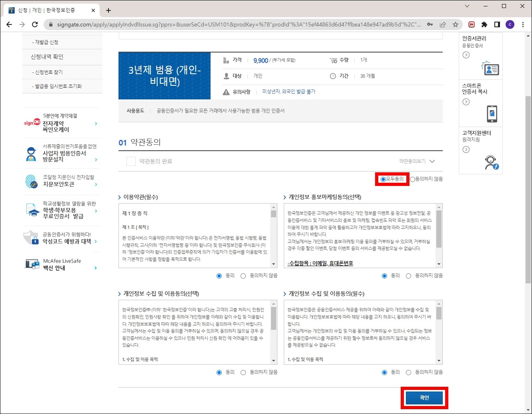The image size is (532, 414).
Task: Open the 고객지원센터 원격지원 headset icon
Action: point(492,162)
